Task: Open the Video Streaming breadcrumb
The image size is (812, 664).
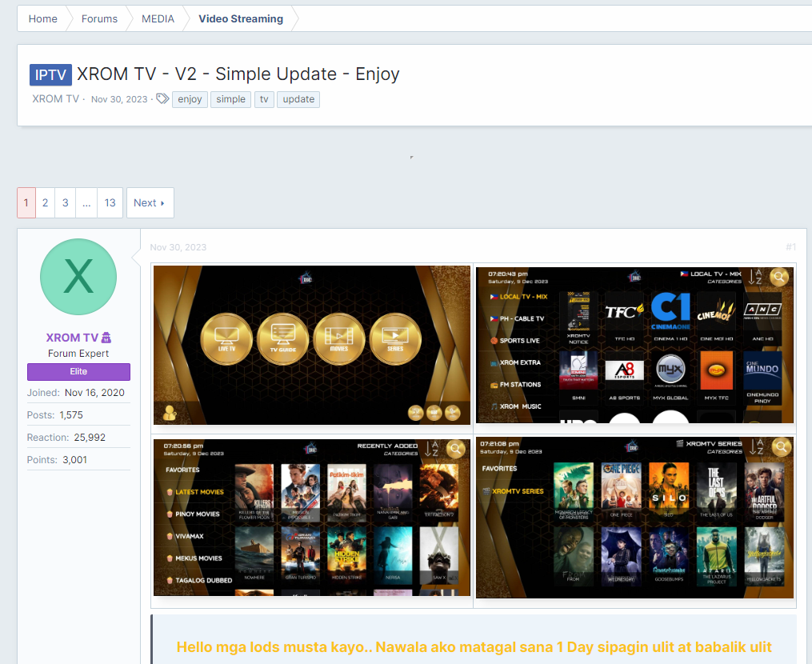Action: (x=241, y=18)
